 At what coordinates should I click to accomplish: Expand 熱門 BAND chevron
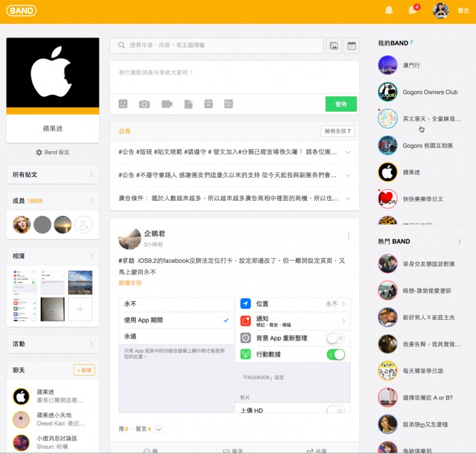[x=459, y=241]
